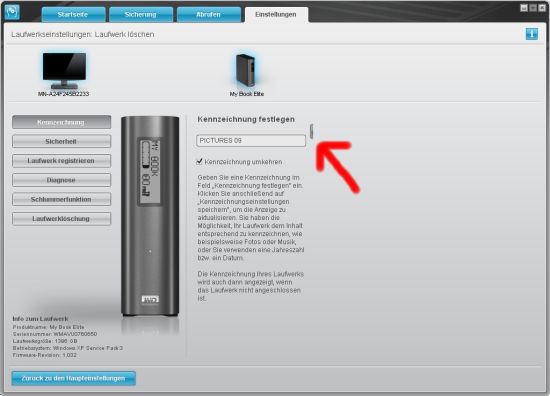The image size is (550, 396).
Task: Click the Kennzeichnung festlegen heading
Action: [x=246, y=119]
